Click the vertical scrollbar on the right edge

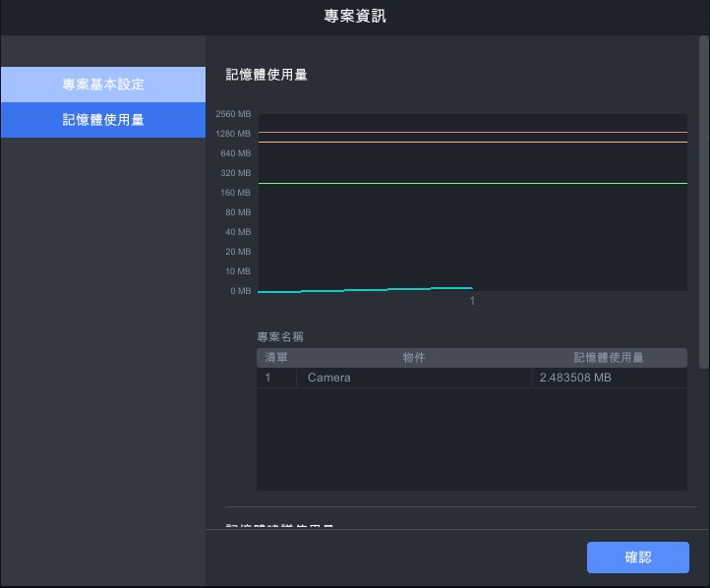click(x=703, y=202)
